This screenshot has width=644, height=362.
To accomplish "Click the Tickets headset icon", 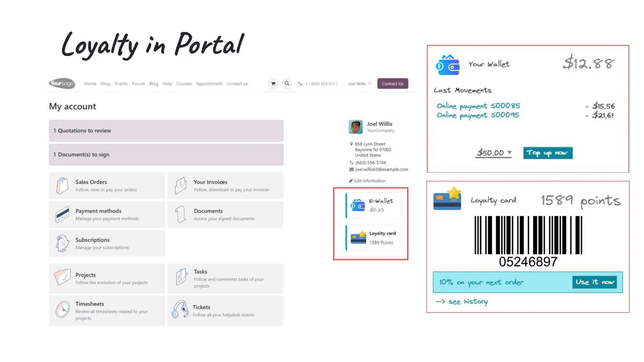I will click(x=180, y=309).
